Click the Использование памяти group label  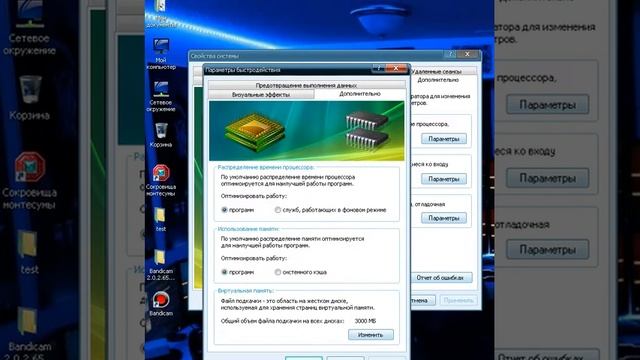click(x=248, y=229)
